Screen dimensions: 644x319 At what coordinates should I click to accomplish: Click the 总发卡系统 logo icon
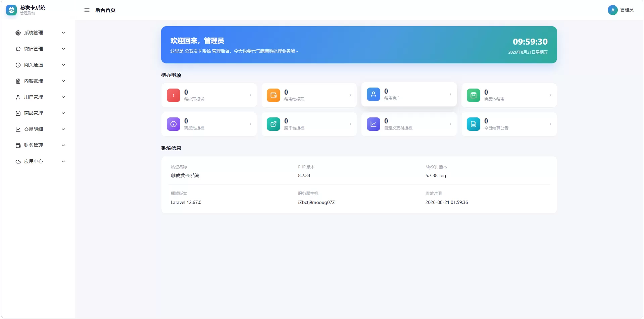(x=11, y=10)
